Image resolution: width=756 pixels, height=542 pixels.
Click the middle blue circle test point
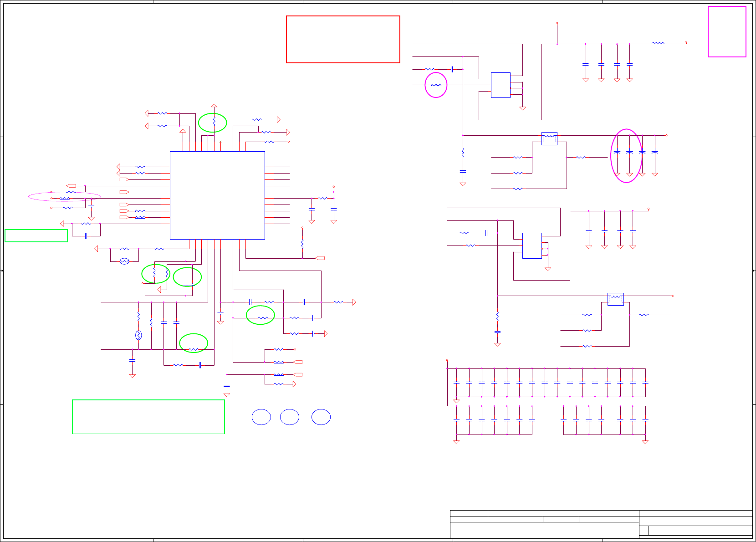point(290,417)
